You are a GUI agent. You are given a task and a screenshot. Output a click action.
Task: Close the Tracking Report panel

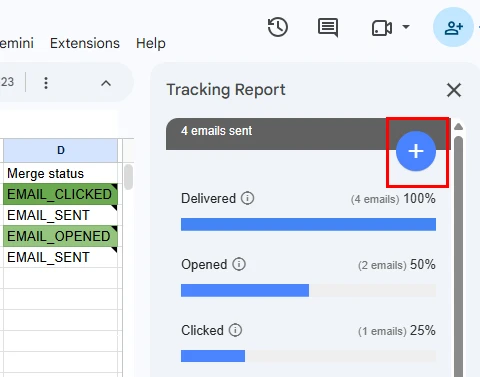point(454,90)
